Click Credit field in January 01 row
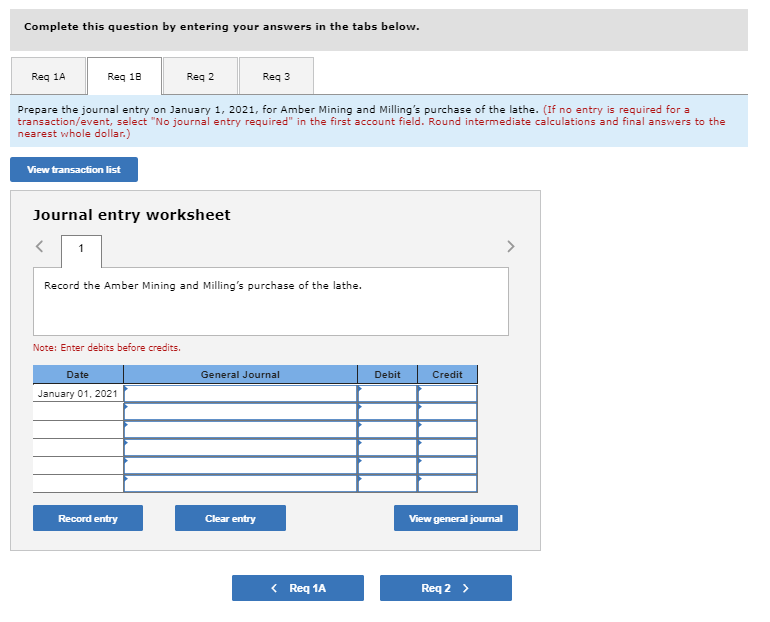The height and width of the screenshot is (622, 770). tap(447, 394)
